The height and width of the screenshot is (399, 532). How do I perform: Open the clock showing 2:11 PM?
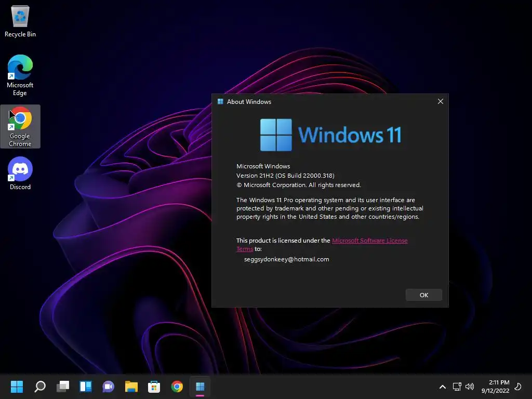tap(495, 387)
